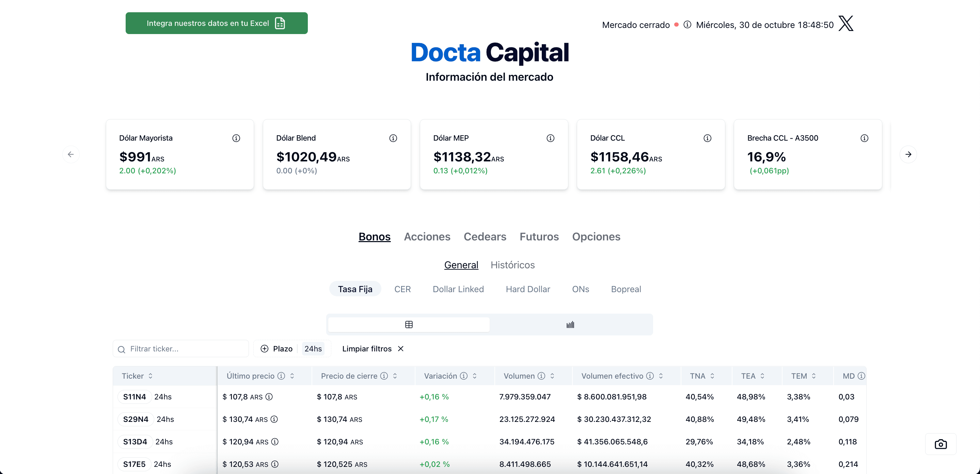The width and height of the screenshot is (980, 474).
Task: Switch to Futuros tab
Action: (x=539, y=237)
